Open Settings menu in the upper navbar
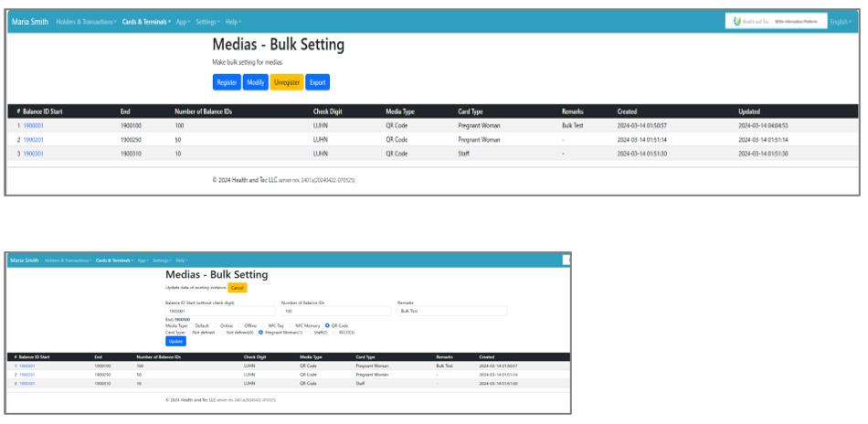 (208, 21)
